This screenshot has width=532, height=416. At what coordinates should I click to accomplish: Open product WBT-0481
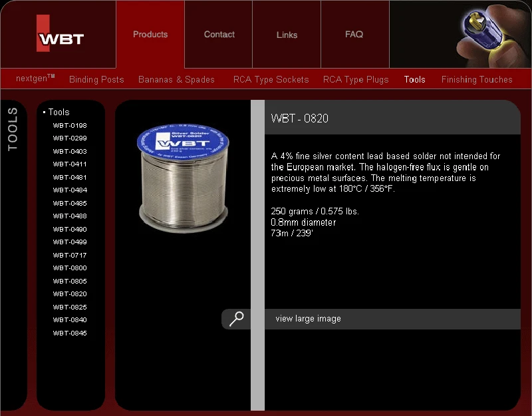70,177
